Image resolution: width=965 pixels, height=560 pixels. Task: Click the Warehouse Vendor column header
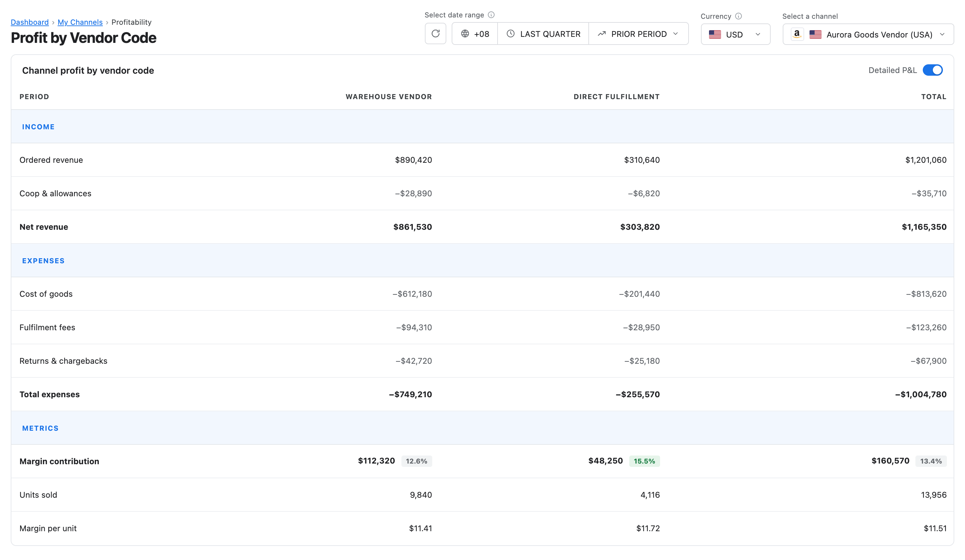point(389,96)
